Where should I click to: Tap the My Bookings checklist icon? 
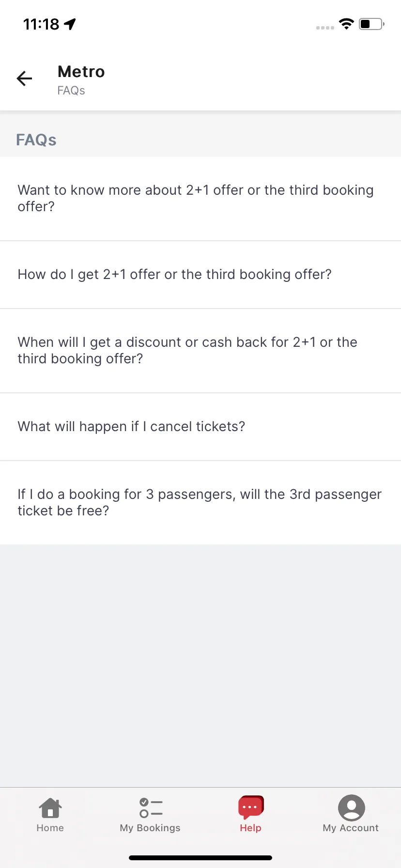coord(151,807)
